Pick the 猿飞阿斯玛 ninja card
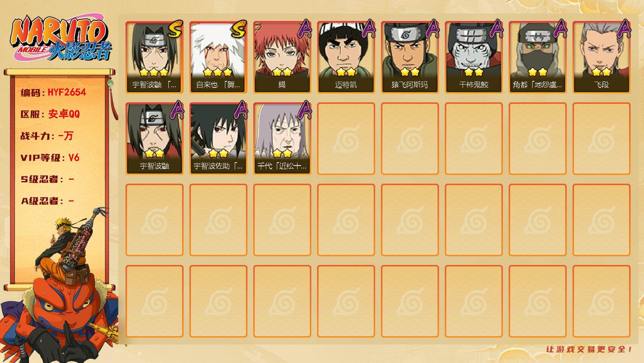 pyautogui.click(x=410, y=57)
